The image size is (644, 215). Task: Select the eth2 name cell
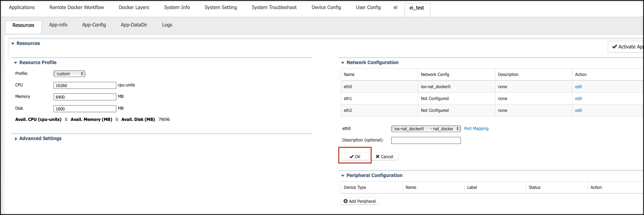click(x=379, y=110)
